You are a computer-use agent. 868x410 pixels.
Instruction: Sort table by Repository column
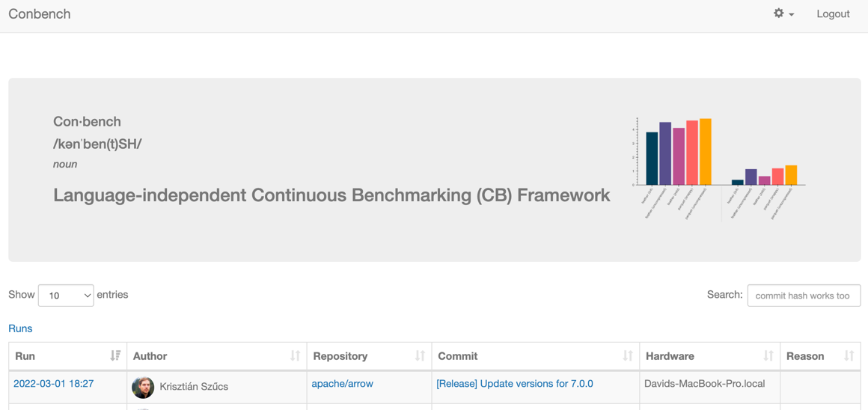click(420, 356)
